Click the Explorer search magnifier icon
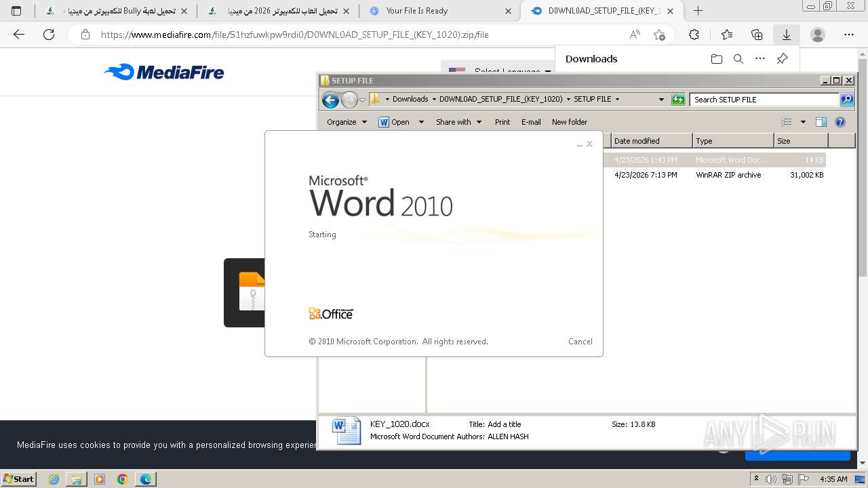Screen dimensions: 868x488 click(x=847, y=100)
